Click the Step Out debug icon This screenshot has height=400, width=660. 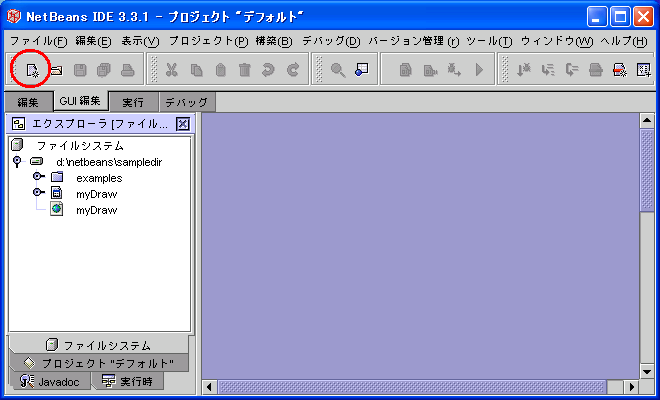click(x=572, y=70)
